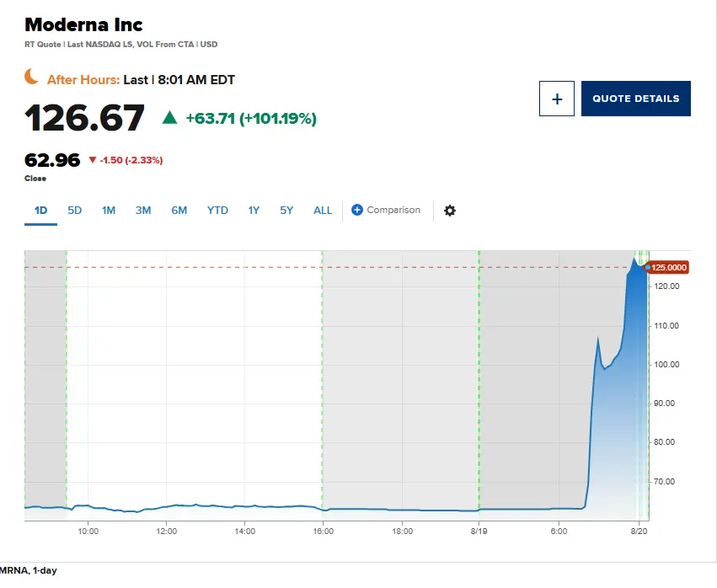Image resolution: width=717 pixels, height=588 pixels.
Task: Show ALL price history
Action: (x=323, y=211)
